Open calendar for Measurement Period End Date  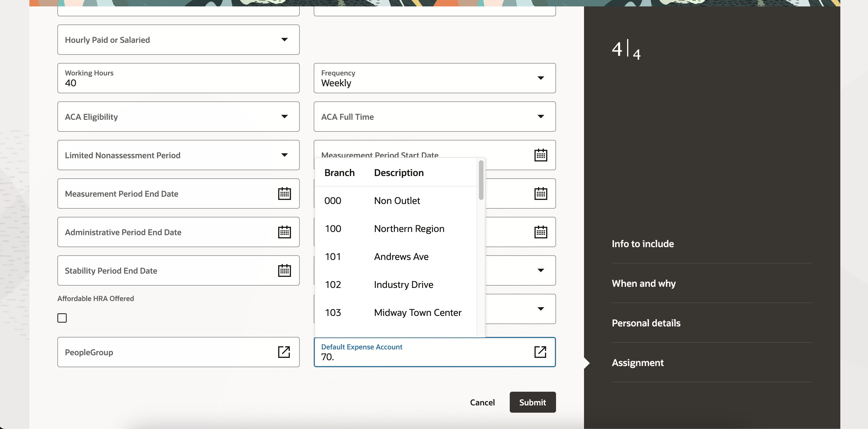[284, 194]
